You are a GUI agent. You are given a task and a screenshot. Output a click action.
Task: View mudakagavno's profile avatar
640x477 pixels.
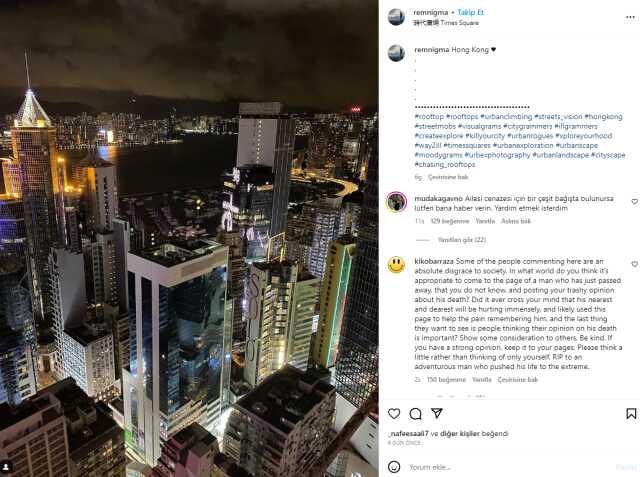coord(396,202)
